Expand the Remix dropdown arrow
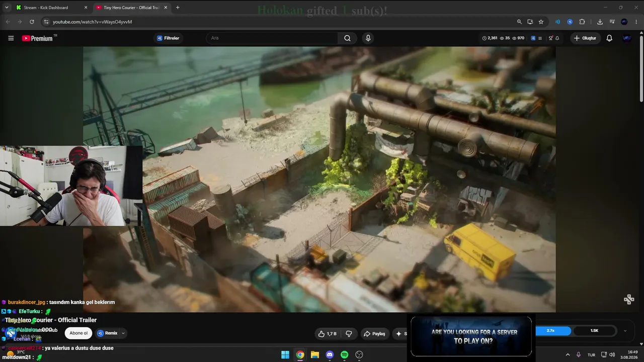The image size is (644, 362). (x=123, y=333)
